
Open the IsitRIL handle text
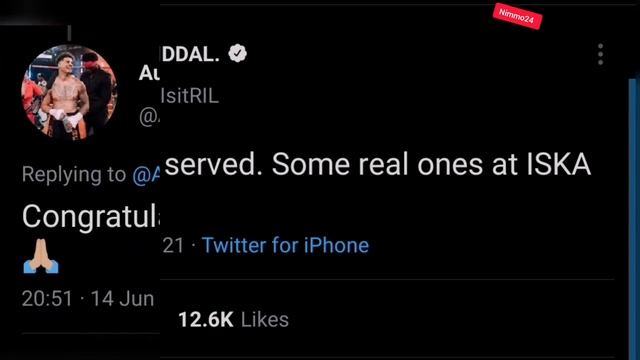190,96
